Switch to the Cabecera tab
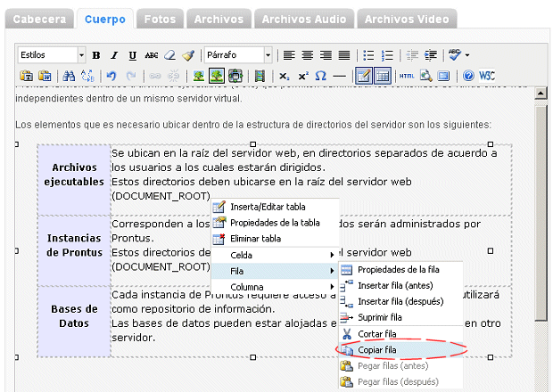 coord(39,19)
